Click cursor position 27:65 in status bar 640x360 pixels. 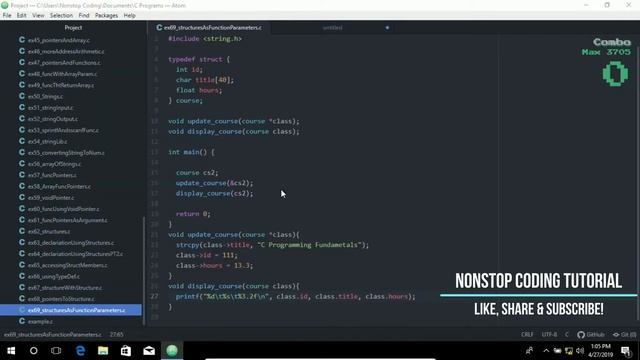pos(117,334)
